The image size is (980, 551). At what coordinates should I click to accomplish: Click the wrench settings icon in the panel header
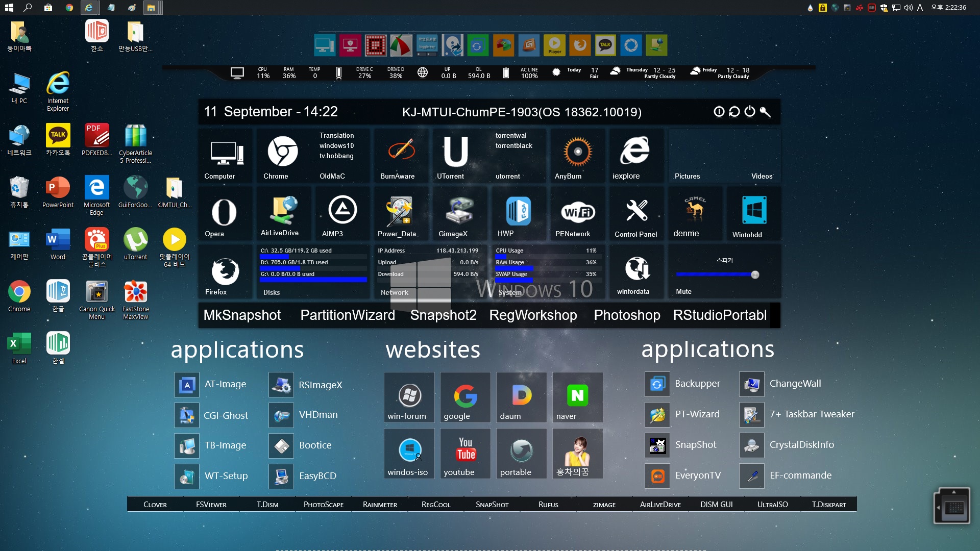(765, 112)
